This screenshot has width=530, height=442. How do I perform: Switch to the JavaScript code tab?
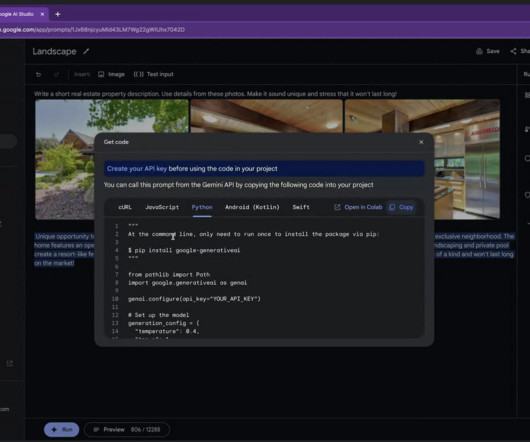coord(162,207)
